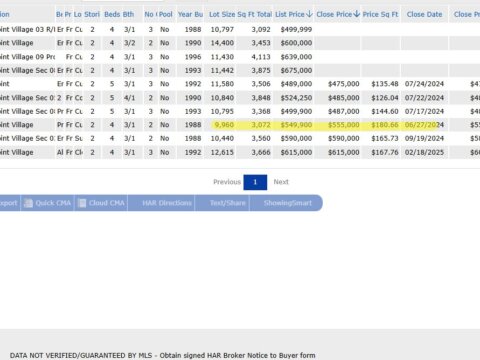The image size is (480, 360).
Task: Select the row closed on 02/18/2025
Action: [240, 152]
